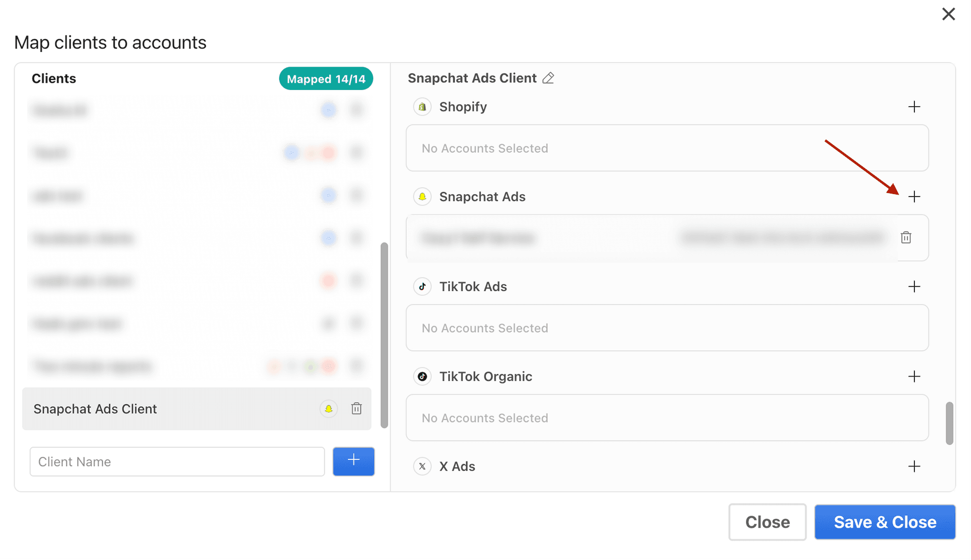
Task: Click the TikTok Ads logo icon
Action: point(422,287)
